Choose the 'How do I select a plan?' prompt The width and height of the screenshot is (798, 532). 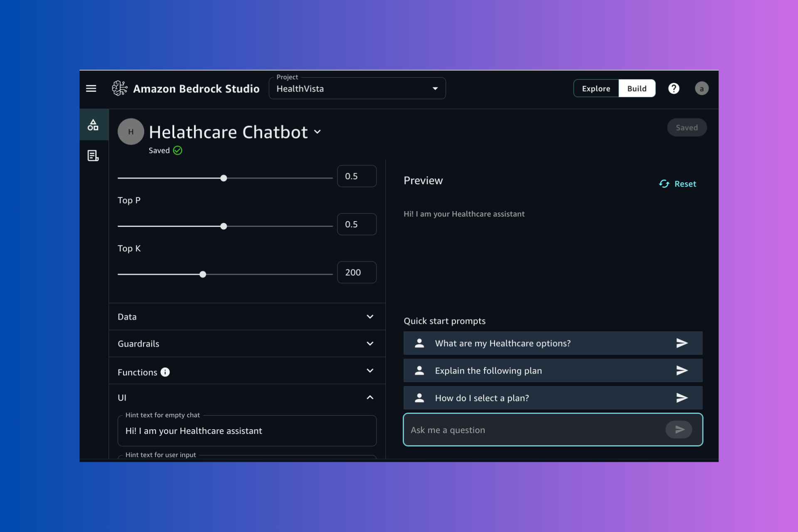(553, 398)
